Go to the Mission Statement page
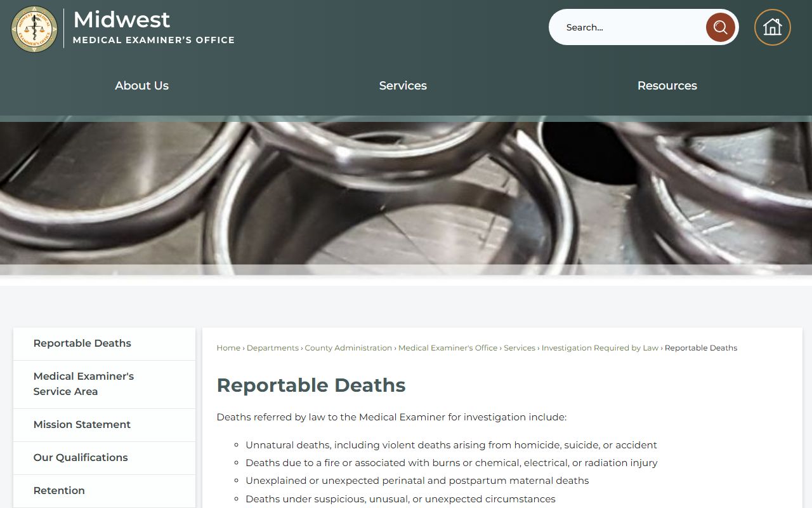The width and height of the screenshot is (812, 508). point(82,425)
